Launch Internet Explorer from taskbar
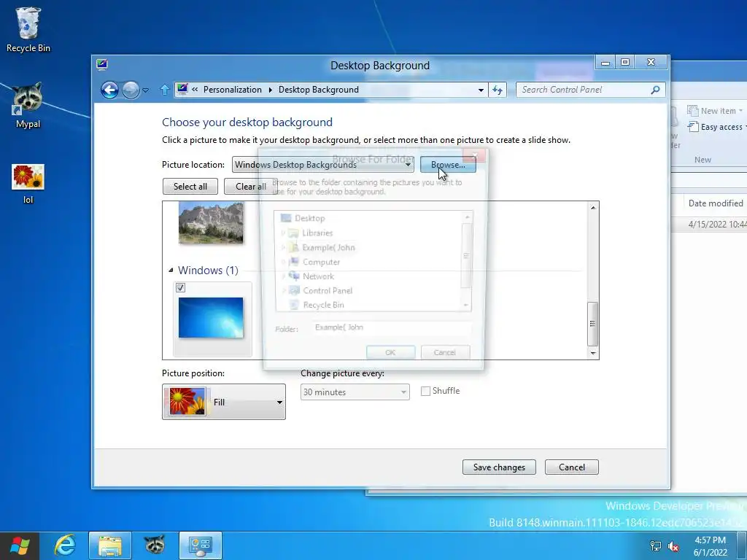The width and height of the screenshot is (747, 560). tap(64, 545)
